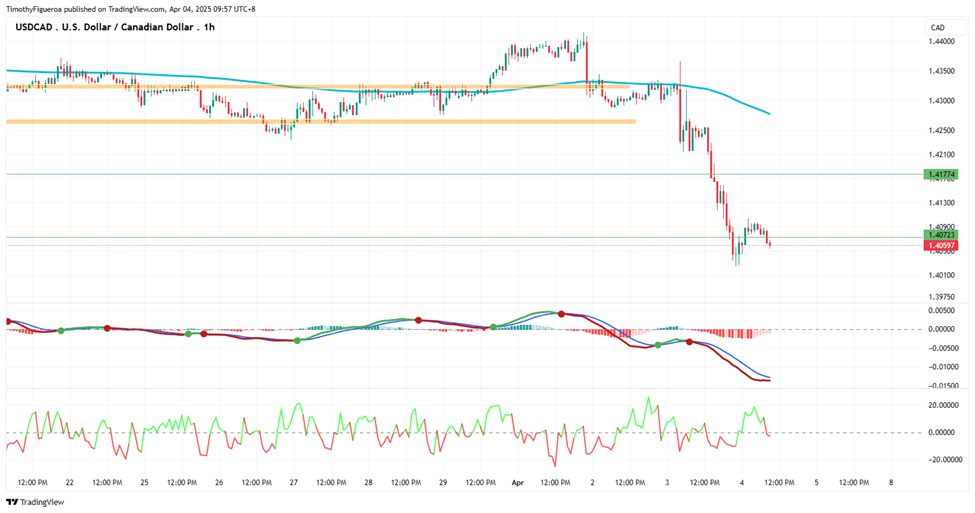The image size is (975, 513).
Task: Select the green 1.41774 price label
Action: click(x=941, y=175)
